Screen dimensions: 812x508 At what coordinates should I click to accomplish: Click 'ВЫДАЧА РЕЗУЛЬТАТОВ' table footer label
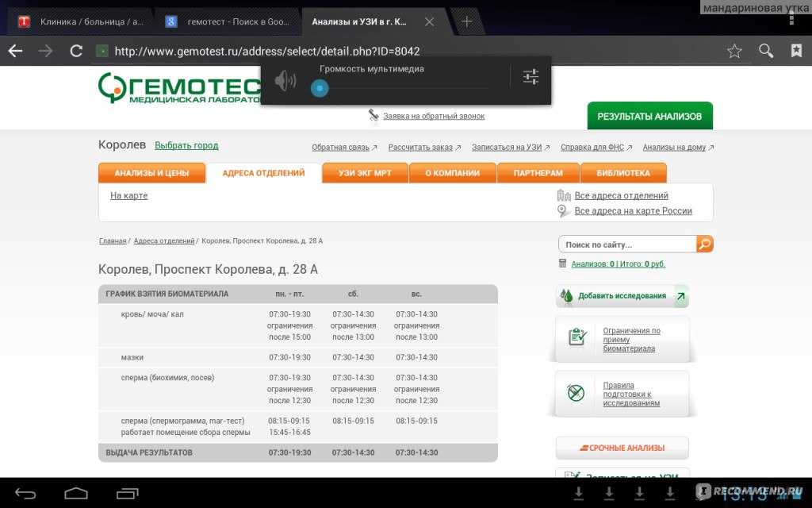149,452
